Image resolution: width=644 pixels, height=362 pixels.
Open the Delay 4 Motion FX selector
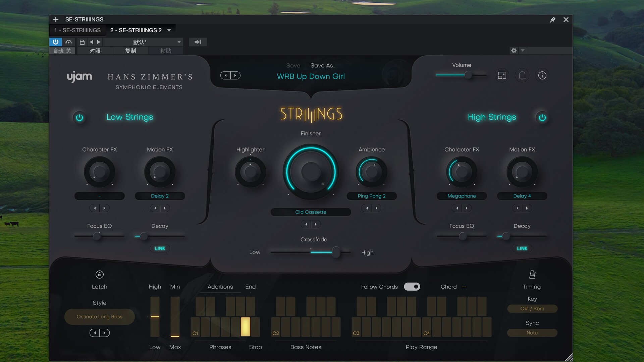coord(522,196)
